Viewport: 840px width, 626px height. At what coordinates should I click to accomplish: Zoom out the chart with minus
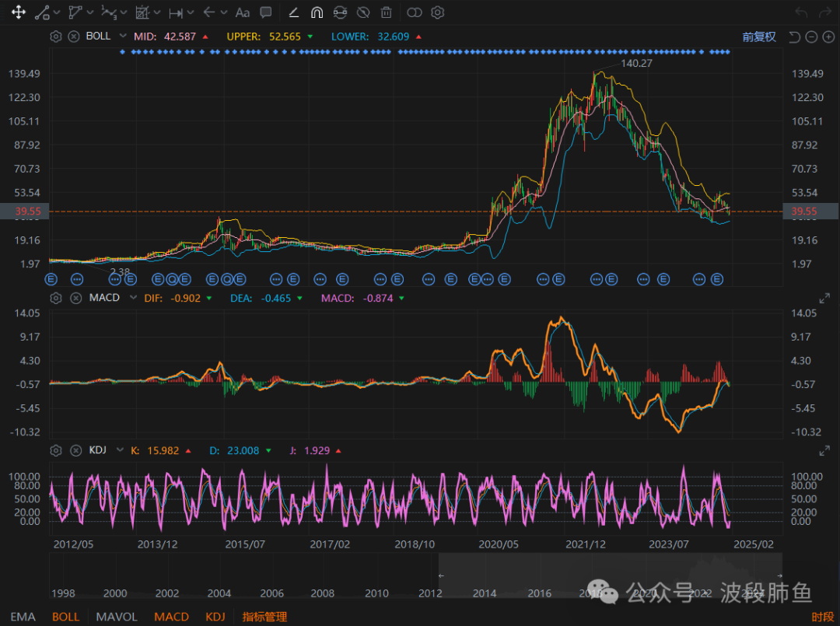click(x=811, y=37)
